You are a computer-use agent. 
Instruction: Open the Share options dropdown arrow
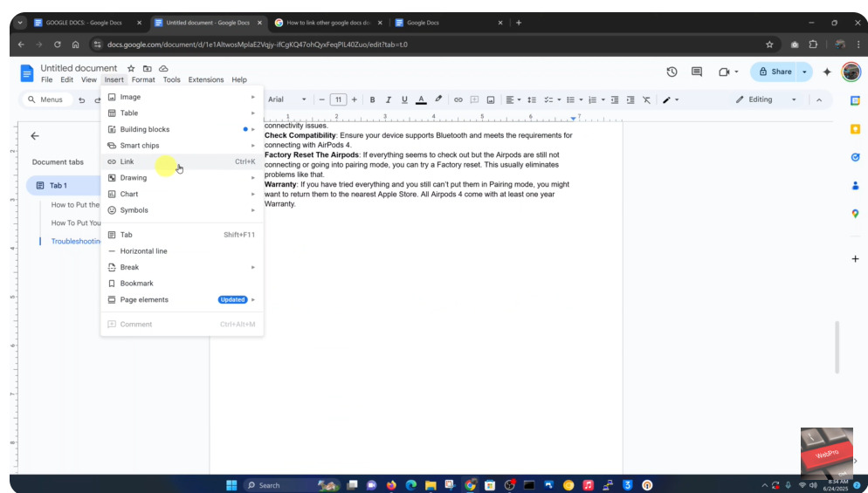point(804,72)
